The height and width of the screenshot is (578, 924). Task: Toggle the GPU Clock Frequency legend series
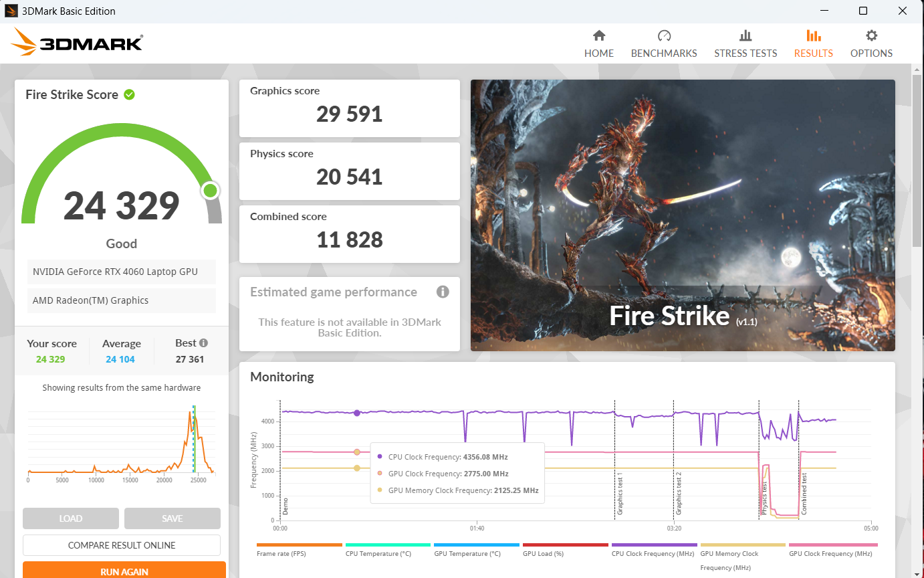[x=832, y=550]
